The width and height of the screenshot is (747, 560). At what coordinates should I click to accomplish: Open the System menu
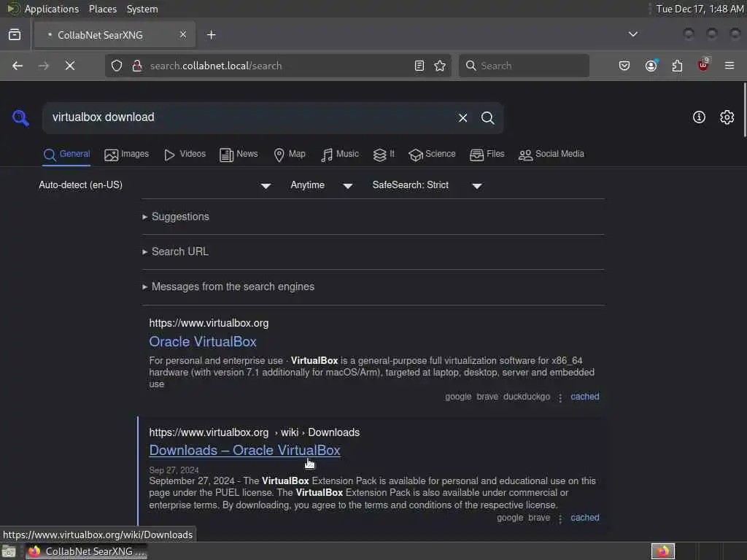142,9
